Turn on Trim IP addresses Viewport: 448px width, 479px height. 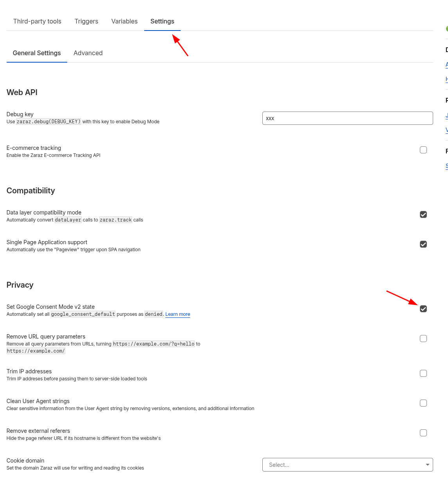coord(423,373)
